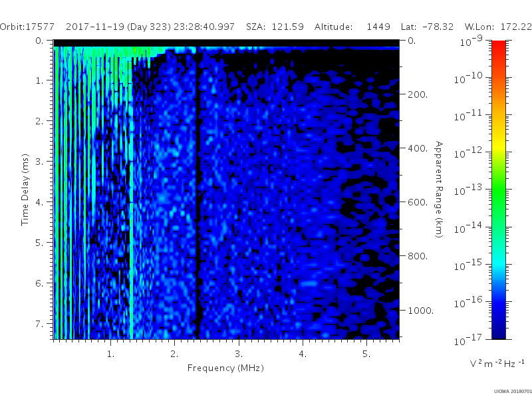Image resolution: width=532 pixels, height=399 pixels.
Task: Click the '400.' apparent range tick label
Action: point(418,148)
